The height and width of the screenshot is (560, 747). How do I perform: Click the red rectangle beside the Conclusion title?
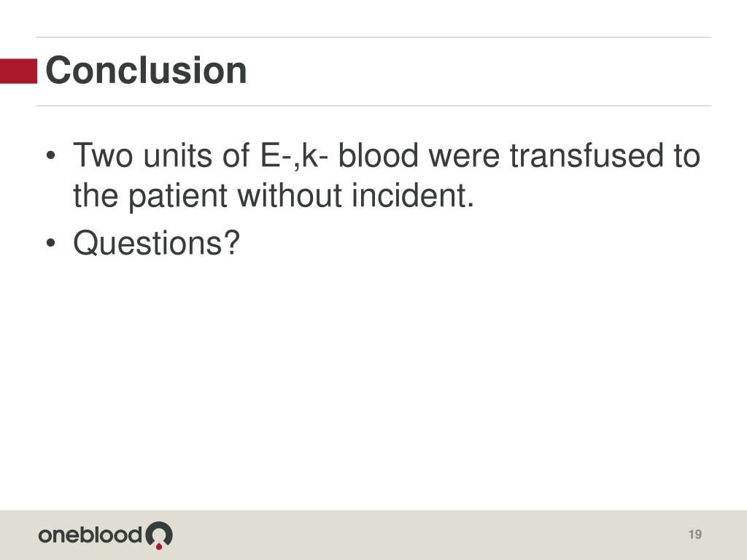[18, 71]
